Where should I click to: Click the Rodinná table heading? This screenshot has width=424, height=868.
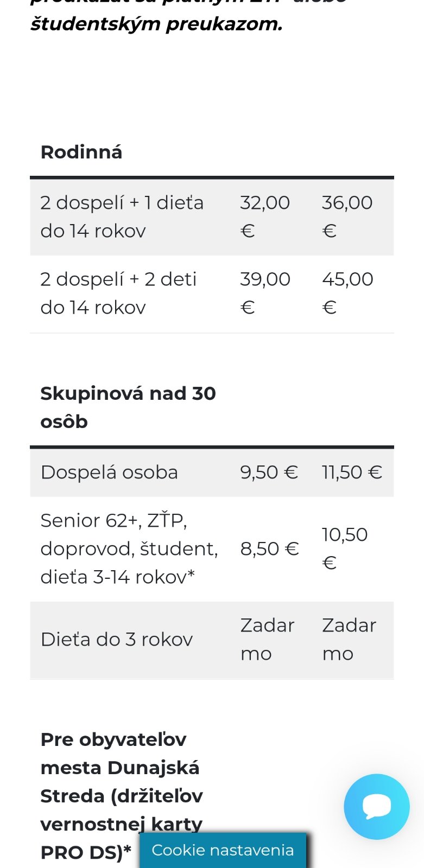[81, 152]
